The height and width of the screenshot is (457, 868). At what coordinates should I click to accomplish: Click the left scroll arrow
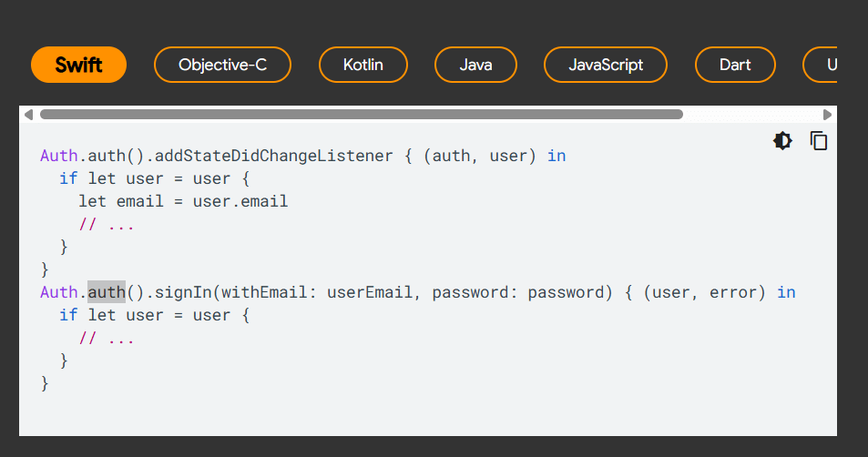pos(29,115)
